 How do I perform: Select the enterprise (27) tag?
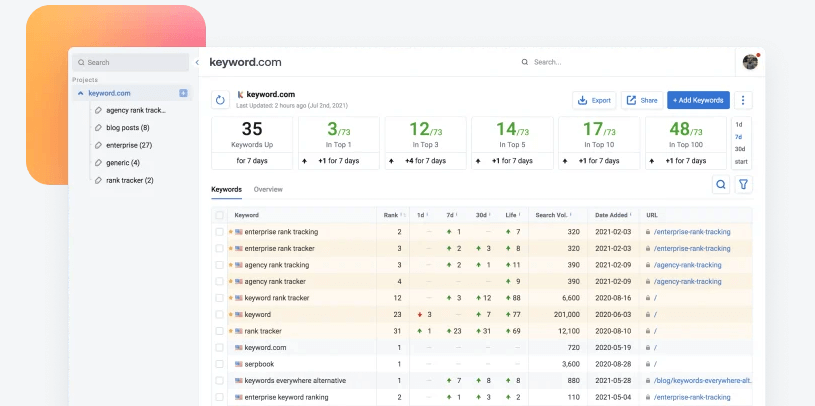click(x=129, y=146)
